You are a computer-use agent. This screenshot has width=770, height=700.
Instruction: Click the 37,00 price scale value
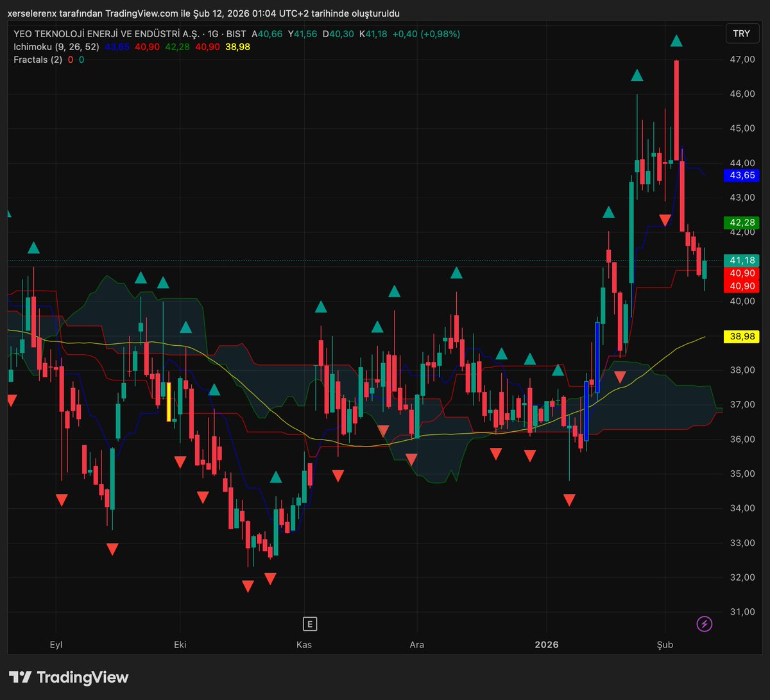tap(743, 405)
